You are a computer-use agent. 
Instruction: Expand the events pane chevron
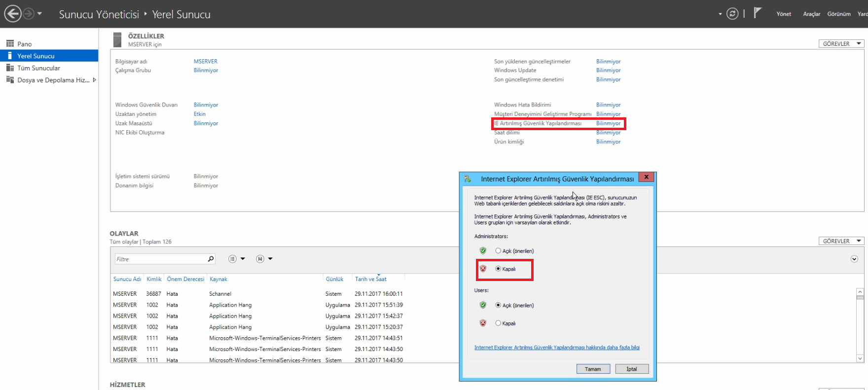click(854, 259)
